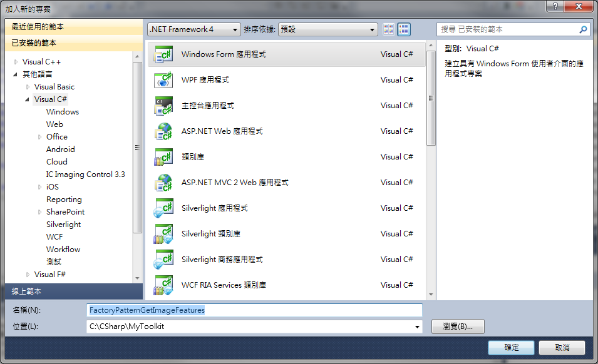Viewport: 598px width, 364px height.
Task: Click the help question mark button
Action: (555, 6)
